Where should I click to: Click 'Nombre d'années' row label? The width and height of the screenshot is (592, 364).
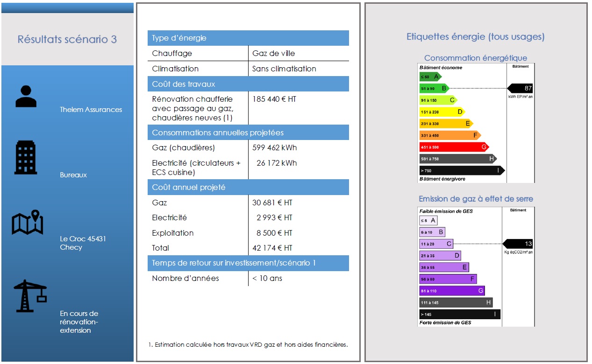tap(185, 278)
